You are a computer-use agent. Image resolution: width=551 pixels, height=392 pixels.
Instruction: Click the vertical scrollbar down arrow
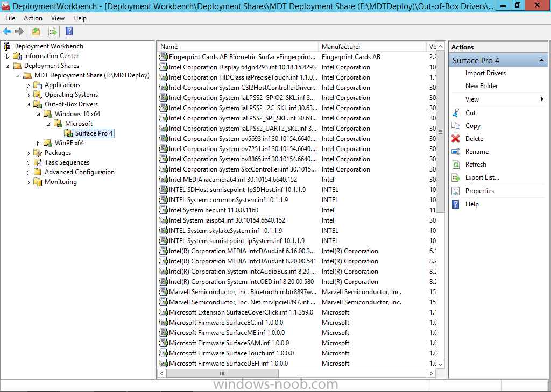tap(441, 364)
